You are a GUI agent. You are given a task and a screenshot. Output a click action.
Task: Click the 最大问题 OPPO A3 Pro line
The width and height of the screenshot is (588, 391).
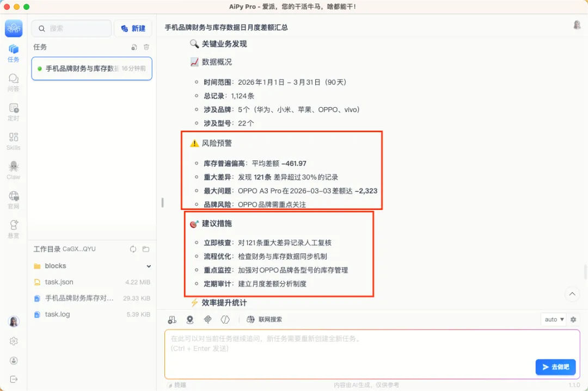[291, 191]
